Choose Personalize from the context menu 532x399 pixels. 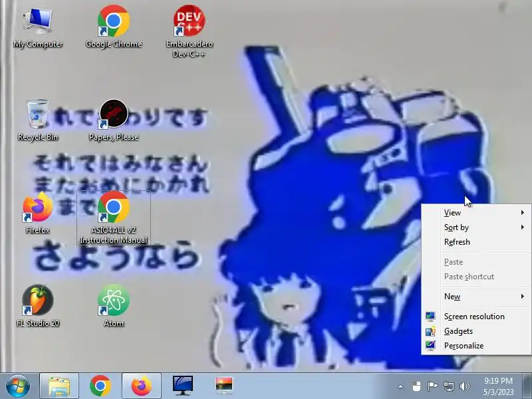coord(476,346)
